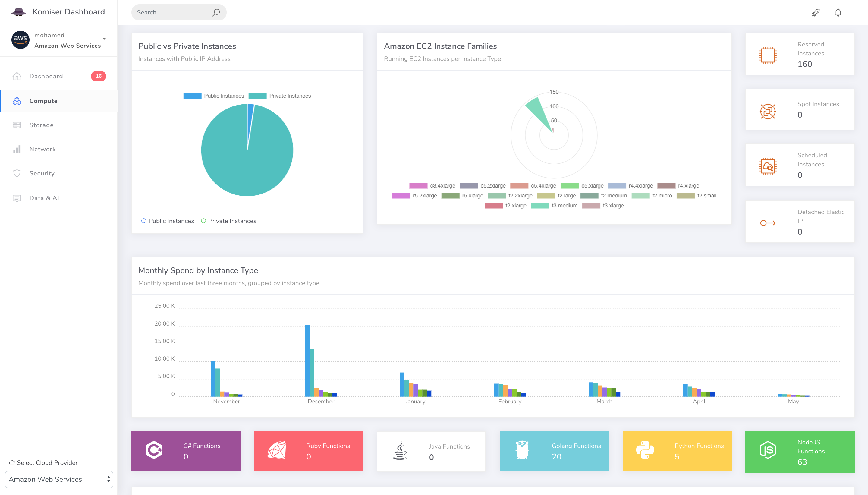
Task: Click into the Search input field
Action: tap(170, 13)
